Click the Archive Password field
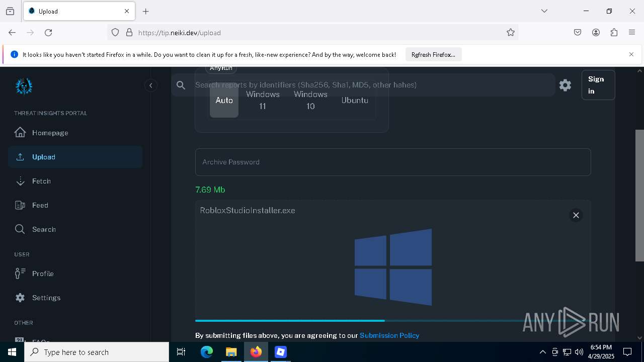The width and height of the screenshot is (644, 362). tap(393, 162)
